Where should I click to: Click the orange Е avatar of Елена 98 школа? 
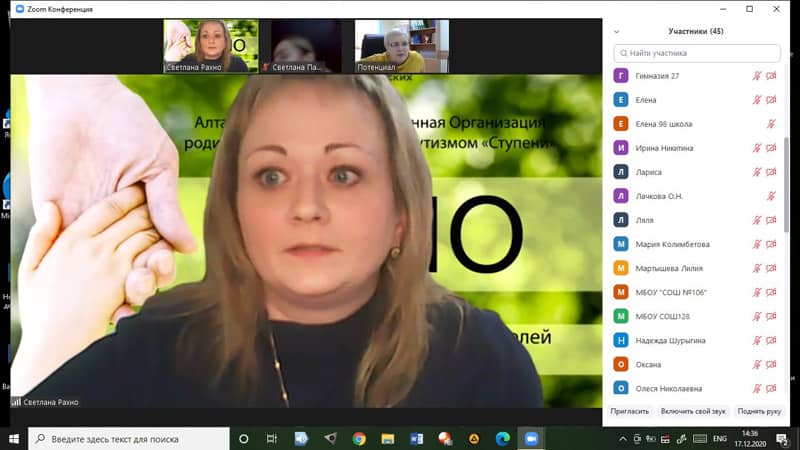point(621,124)
